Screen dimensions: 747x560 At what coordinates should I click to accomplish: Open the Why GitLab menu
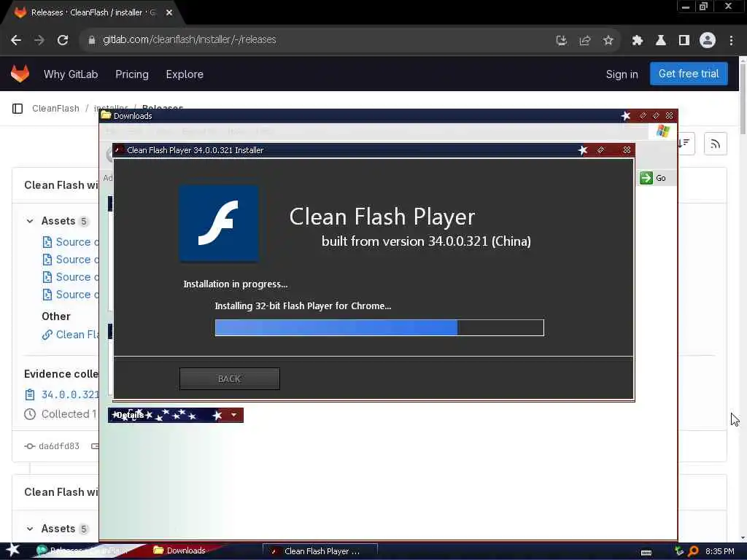[71, 74]
